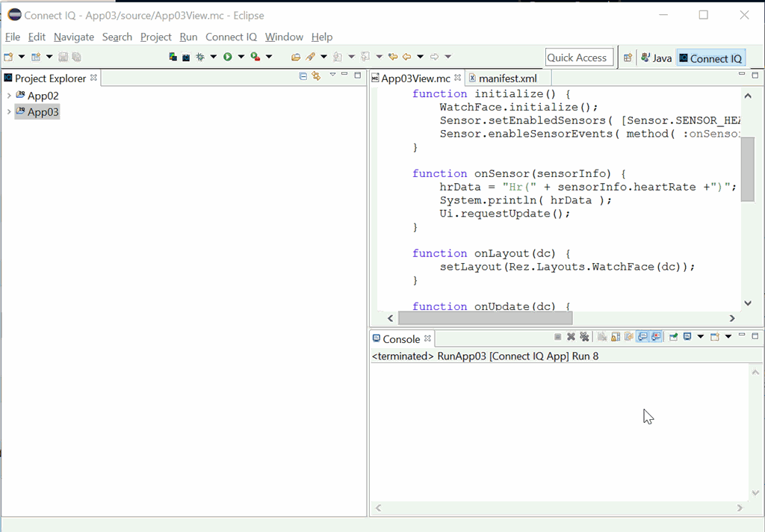
Task: Click the Debug bug icon
Action: [x=200, y=57]
